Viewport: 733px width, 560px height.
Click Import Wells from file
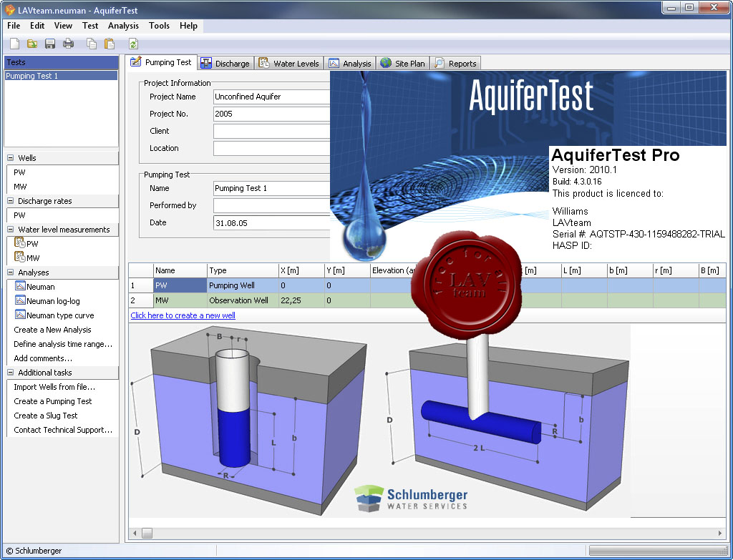(54, 387)
